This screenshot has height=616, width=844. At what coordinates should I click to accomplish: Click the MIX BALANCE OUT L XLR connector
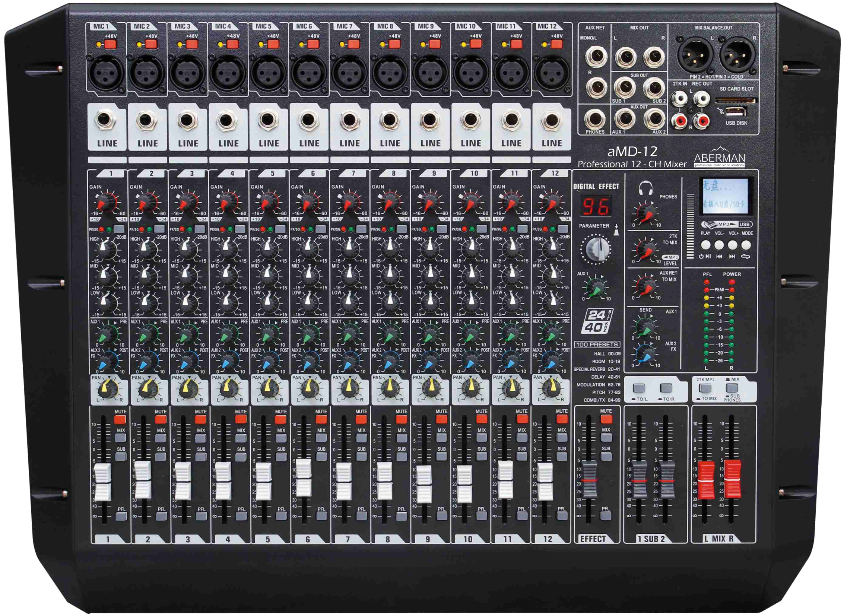pyautogui.click(x=695, y=55)
